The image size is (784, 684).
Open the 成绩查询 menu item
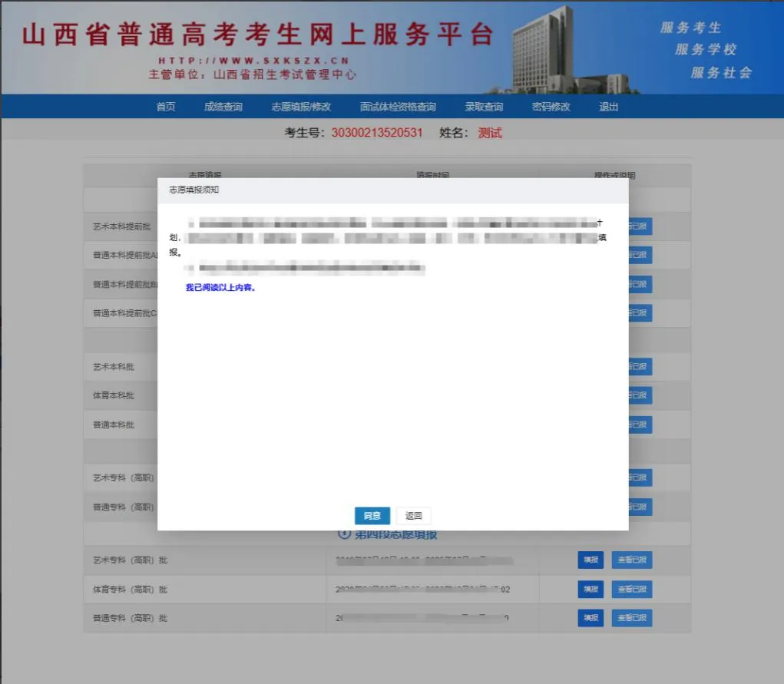(x=223, y=107)
